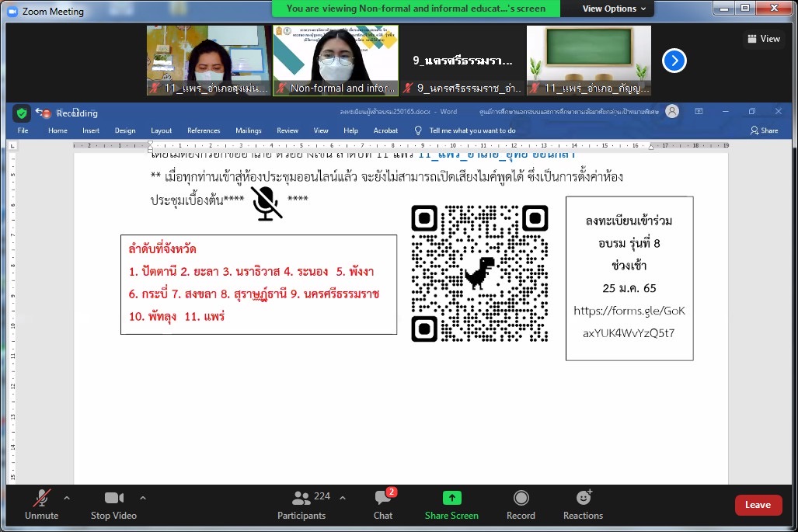Viewport: 798px width, 532px height.
Task: Show next participants with the blue arrow
Action: pos(674,61)
